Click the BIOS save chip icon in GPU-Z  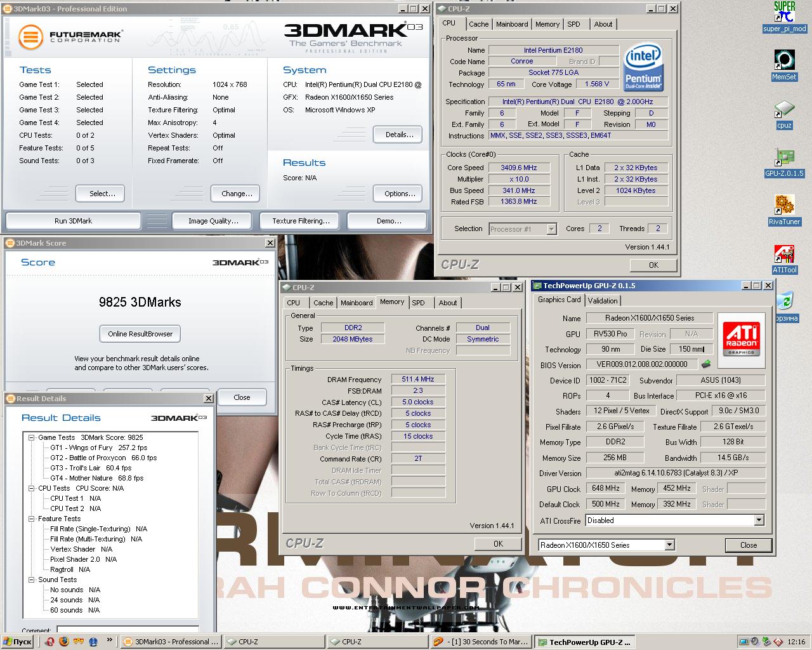705,364
